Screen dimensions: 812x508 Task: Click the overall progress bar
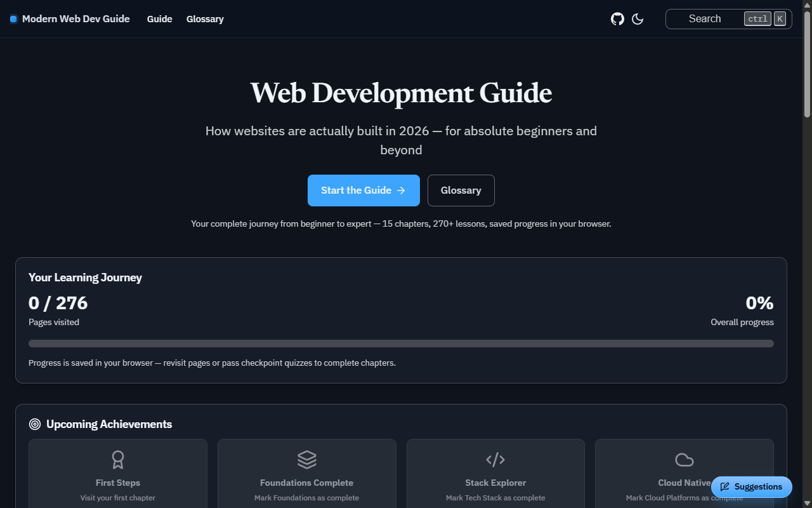point(401,344)
